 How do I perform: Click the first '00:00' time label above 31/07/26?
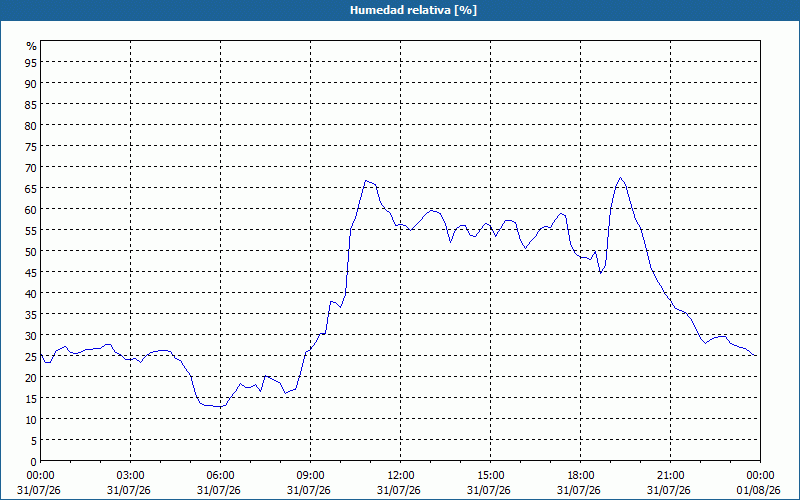click(40, 476)
